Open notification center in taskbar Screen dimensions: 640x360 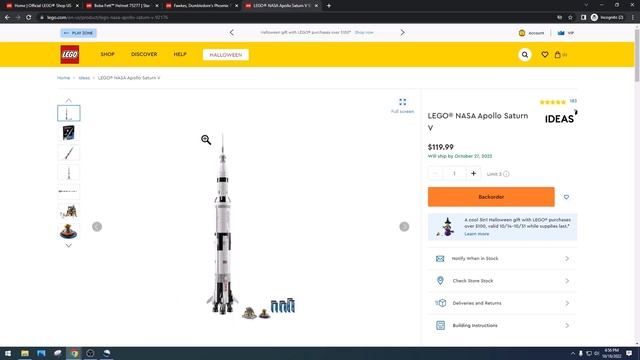point(629,353)
